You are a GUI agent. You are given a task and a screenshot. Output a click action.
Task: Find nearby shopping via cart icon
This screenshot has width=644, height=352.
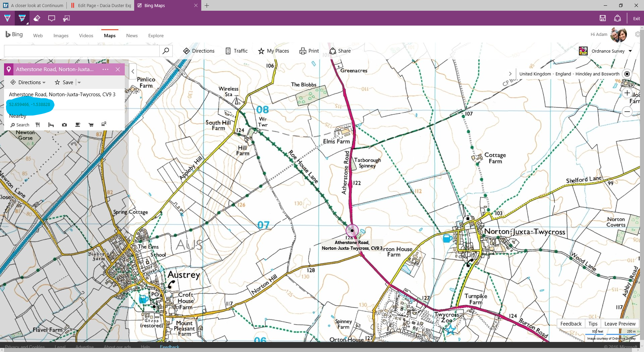click(91, 125)
